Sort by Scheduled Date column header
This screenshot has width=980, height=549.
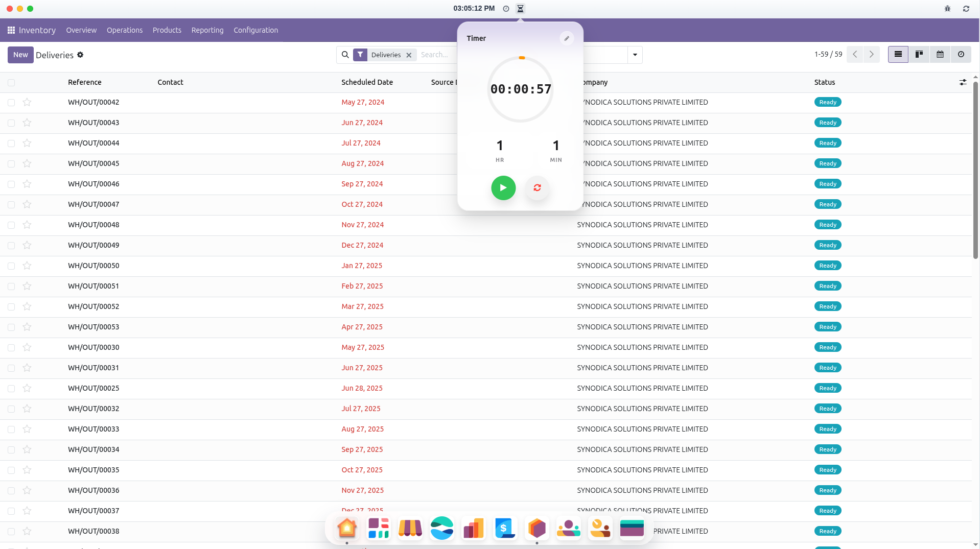pyautogui.click(x=367, y=82)
